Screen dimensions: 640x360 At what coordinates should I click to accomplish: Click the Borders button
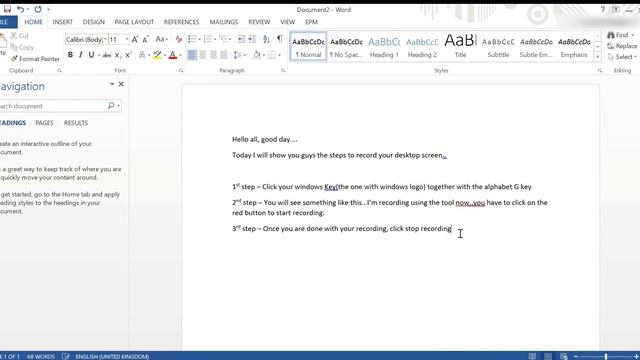[272, 55]
